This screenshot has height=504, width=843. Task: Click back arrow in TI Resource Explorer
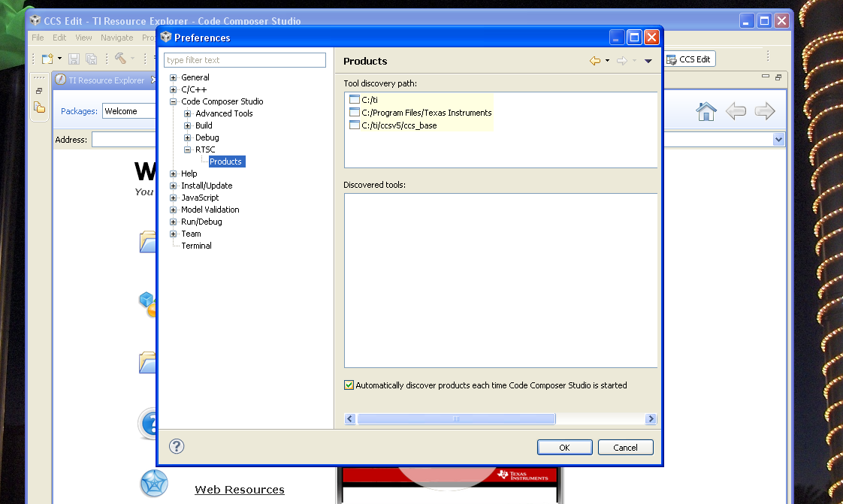(x=736, y=111)
